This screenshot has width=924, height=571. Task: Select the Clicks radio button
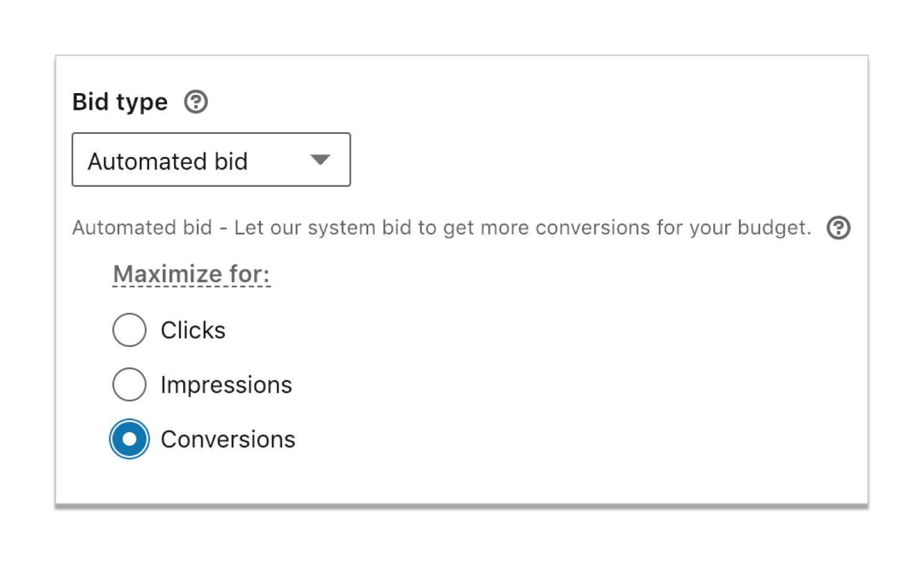(129, 330)
